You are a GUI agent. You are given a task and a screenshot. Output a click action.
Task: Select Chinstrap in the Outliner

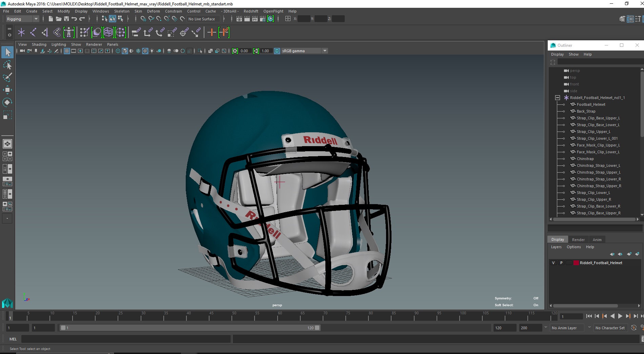(585, 159)
